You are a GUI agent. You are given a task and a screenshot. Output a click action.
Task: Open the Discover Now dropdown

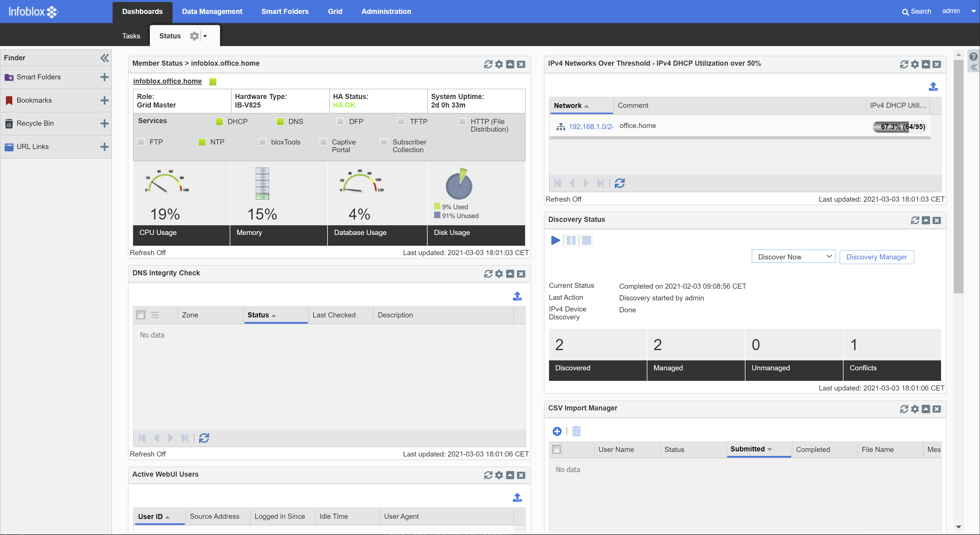coord(793,257)
